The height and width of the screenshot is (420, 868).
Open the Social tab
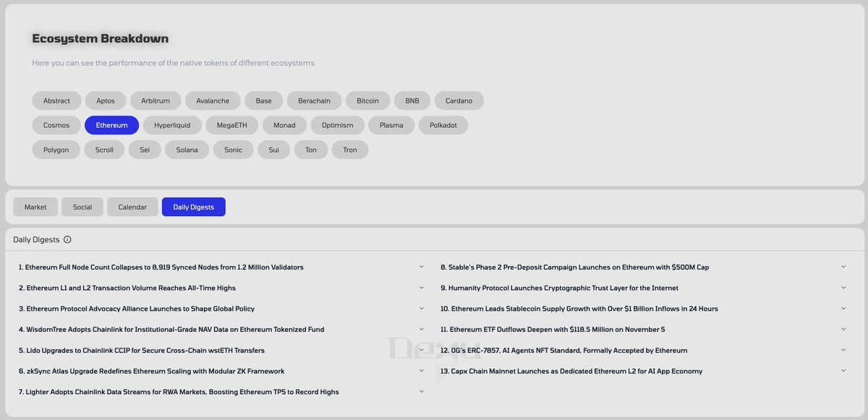82,207
